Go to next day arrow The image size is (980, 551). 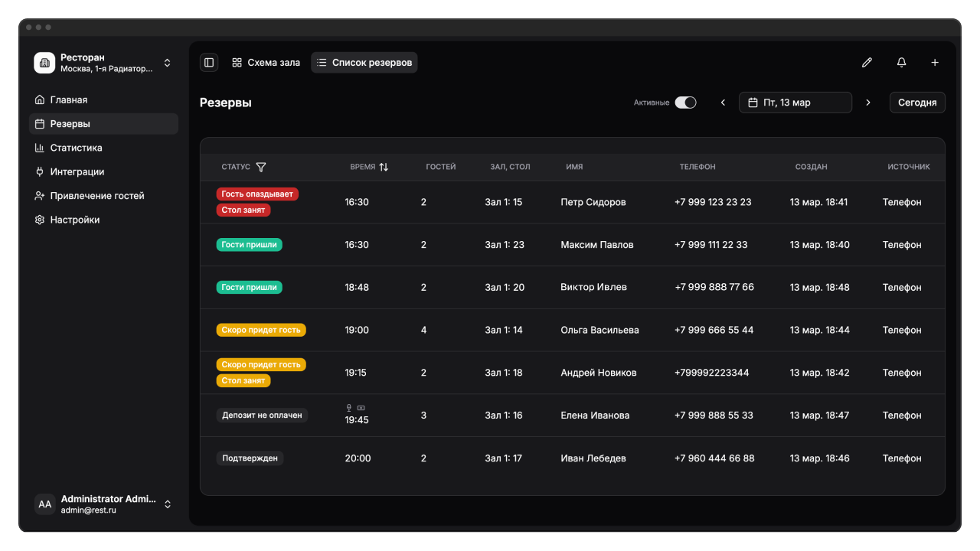[867, 103]
